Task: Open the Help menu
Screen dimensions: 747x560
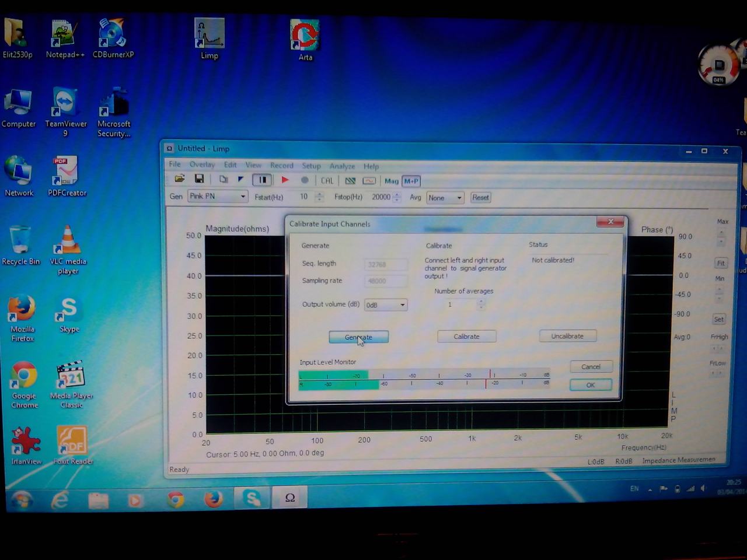Action: point(371,166)
